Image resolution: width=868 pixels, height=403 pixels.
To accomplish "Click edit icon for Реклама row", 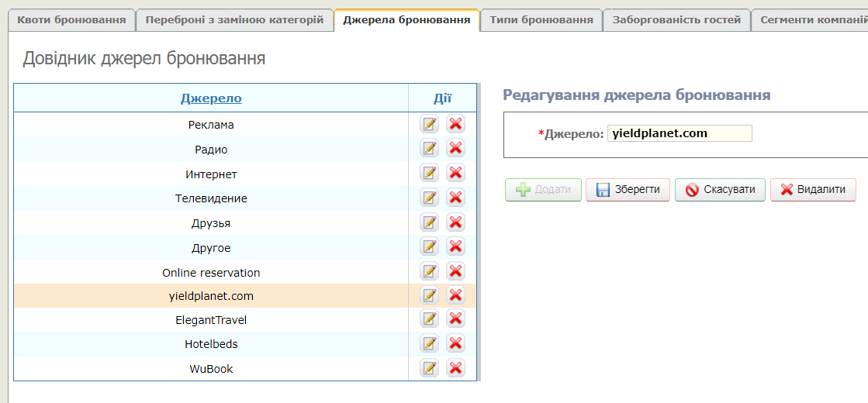I will pos(429,124).
